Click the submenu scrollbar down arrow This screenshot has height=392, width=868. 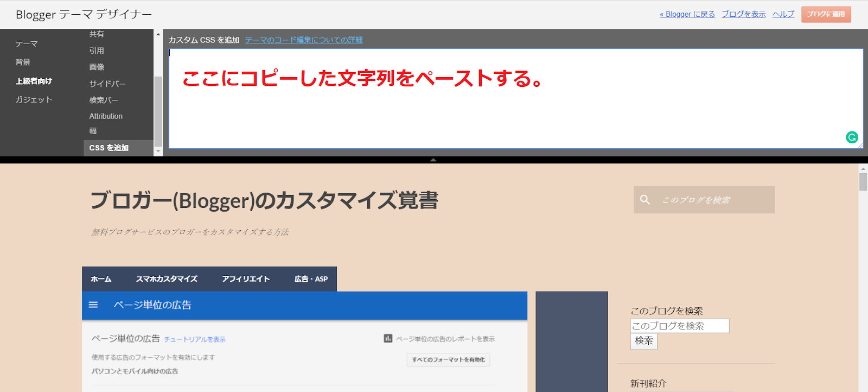click(x=158, y=151)
